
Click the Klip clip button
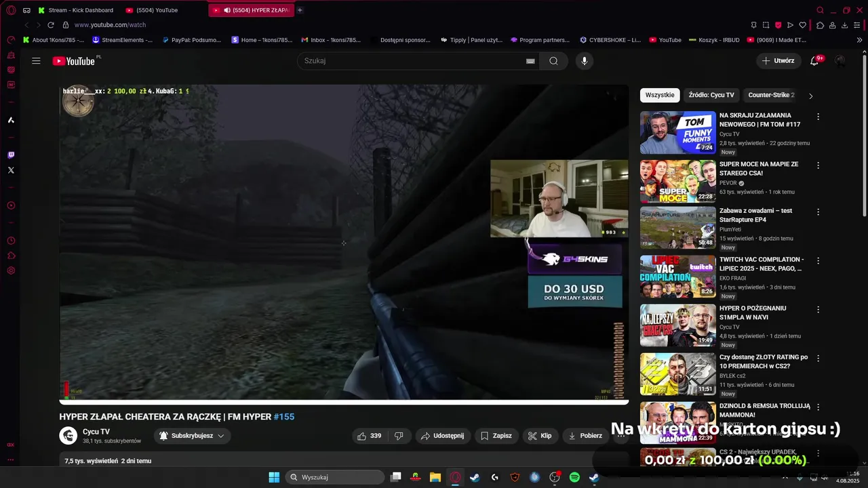(540, 436)
